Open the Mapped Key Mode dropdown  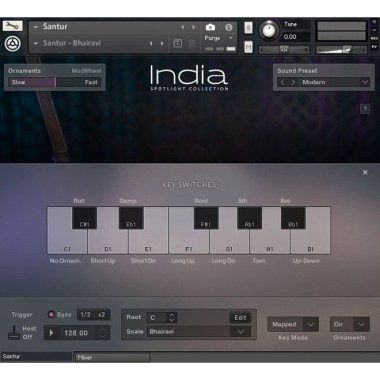(x=293, y=324)
